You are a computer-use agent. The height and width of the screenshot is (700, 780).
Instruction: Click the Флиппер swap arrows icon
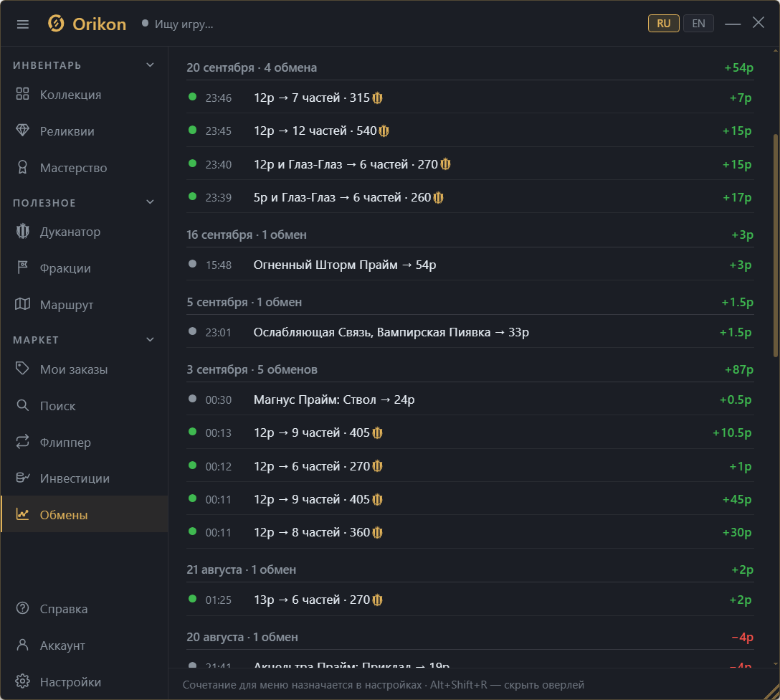(22, 442)
